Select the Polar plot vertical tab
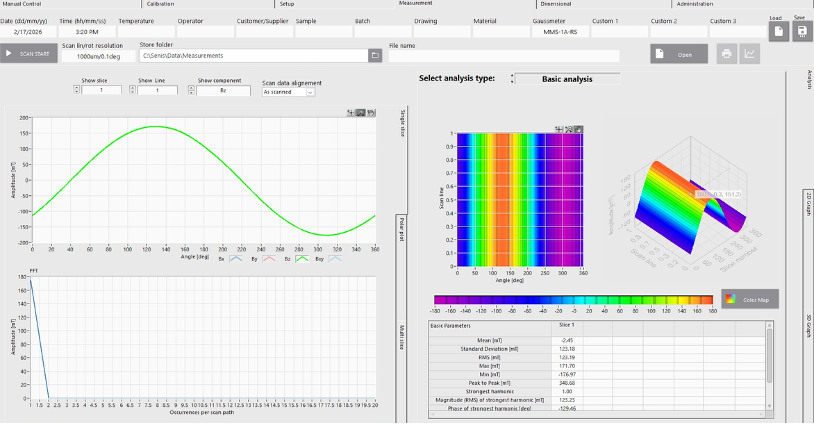This screenshot has height=424, width=814. pyautogui.click(x=402, y=229)
